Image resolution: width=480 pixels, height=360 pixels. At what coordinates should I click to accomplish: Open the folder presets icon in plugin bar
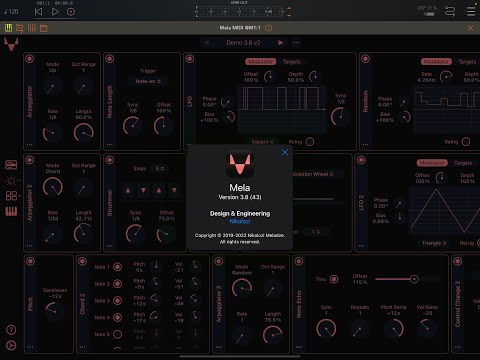44,28
